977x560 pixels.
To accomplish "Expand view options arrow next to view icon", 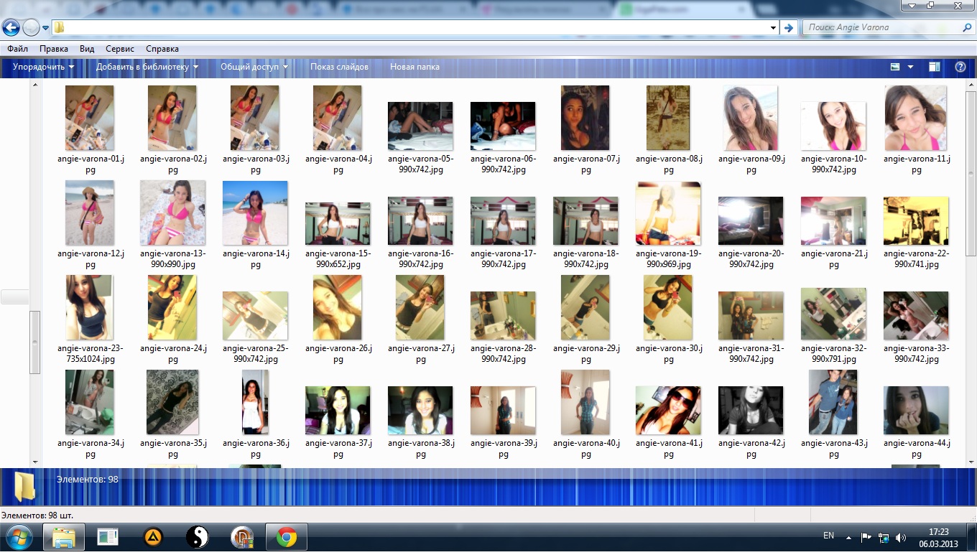I will pyautogui.click(x=910, y=67).
